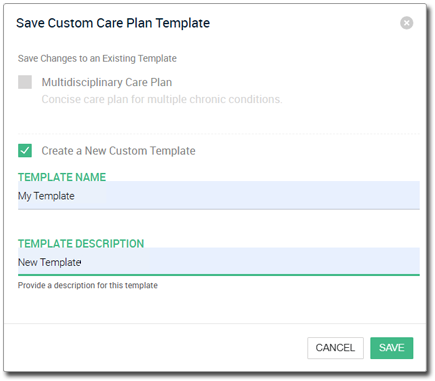Click the Provide a description helper text

click(x=88, y=285)
